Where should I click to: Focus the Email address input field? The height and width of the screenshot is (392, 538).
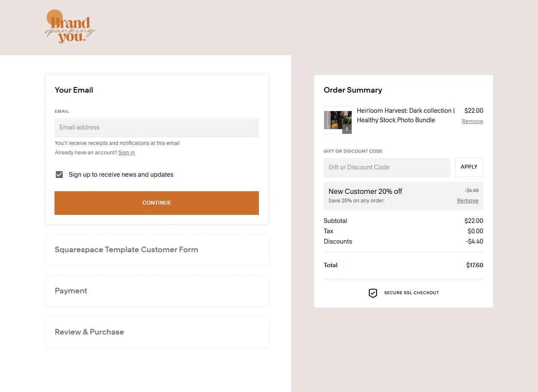coord(157,127)
